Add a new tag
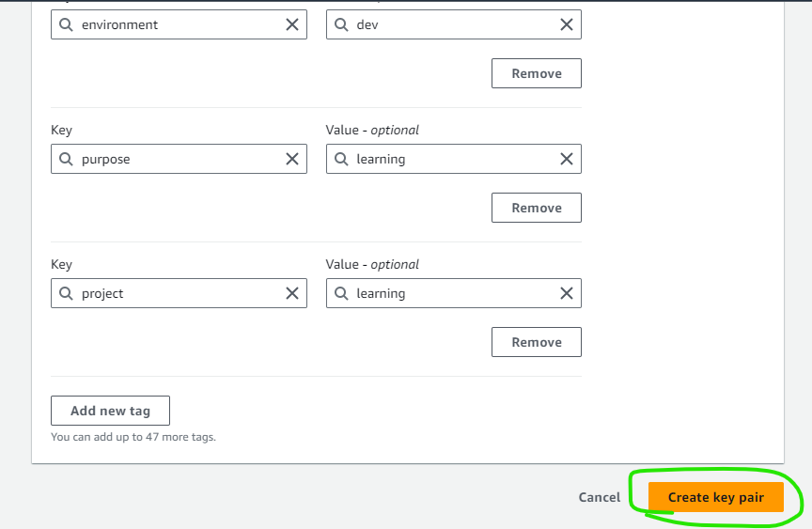The height and width of the screenshot is (529, 812). [110, 411]
